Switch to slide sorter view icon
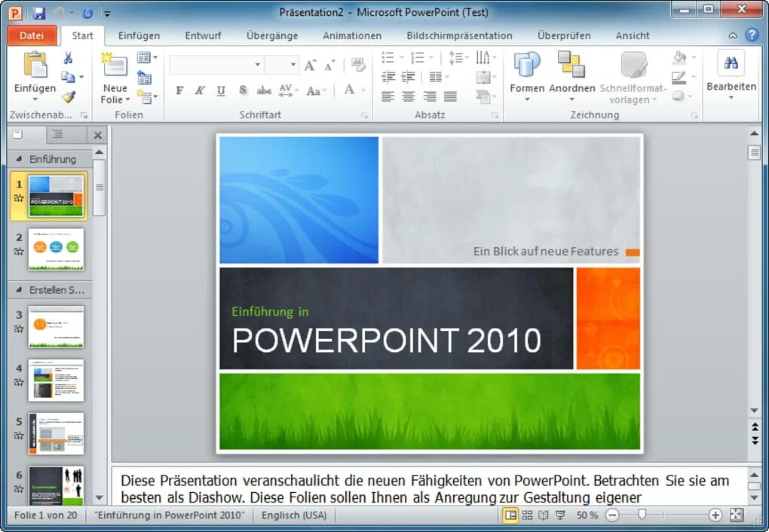769x532 pixels. 527,515
